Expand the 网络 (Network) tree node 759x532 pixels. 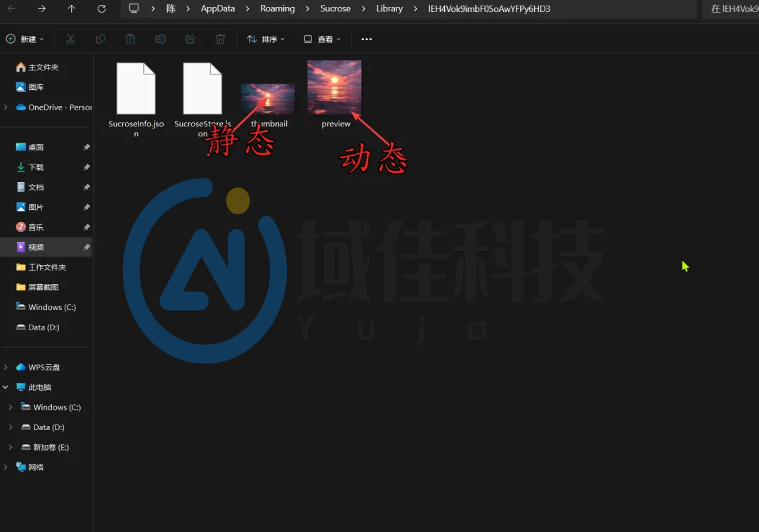(x=6, y=467)
